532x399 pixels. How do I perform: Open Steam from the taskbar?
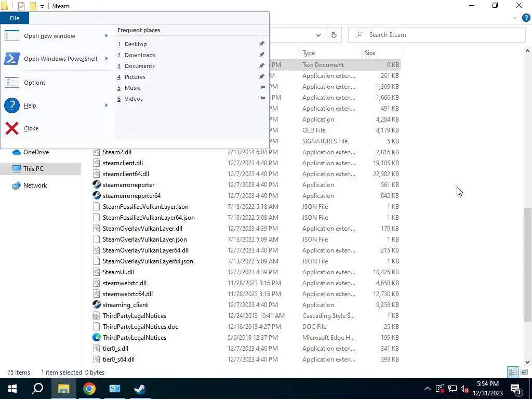point(140,389)
